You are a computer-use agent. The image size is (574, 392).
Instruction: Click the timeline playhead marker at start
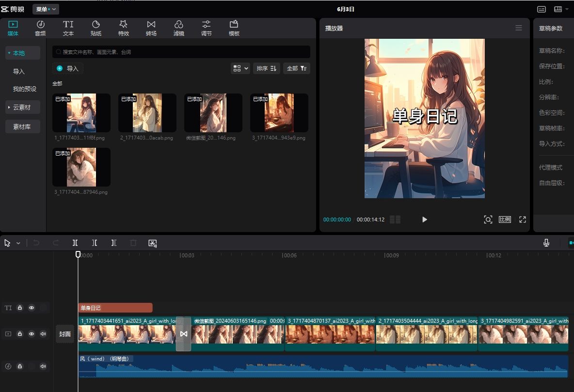(x=78, y=254)
